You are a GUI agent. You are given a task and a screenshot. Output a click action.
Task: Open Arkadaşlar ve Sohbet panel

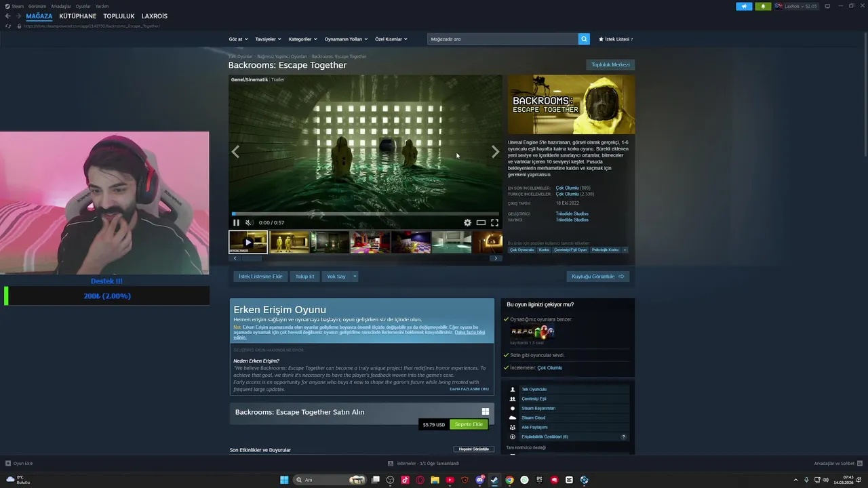[x=837, y=464]
